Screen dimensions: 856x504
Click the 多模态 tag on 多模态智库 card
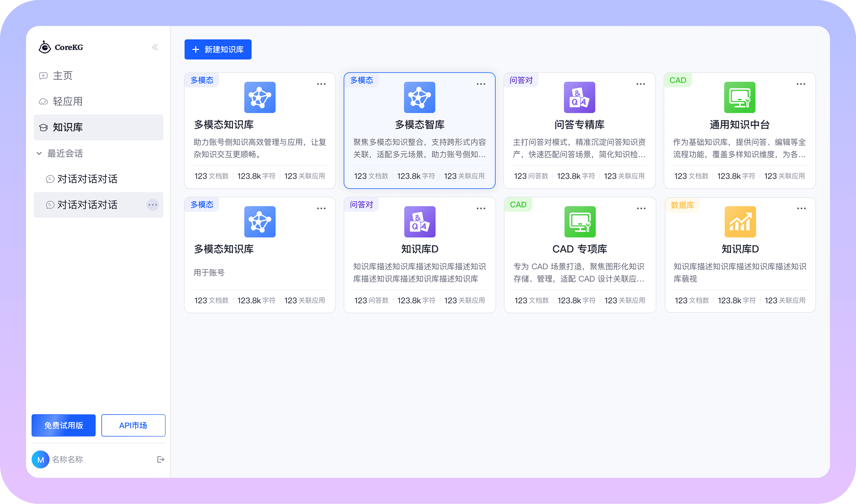(361, 80)
